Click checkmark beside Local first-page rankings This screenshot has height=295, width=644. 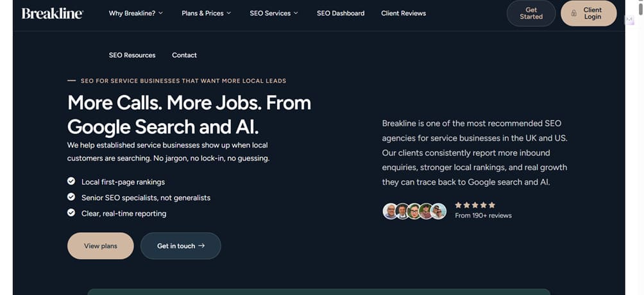pos(71,181)
